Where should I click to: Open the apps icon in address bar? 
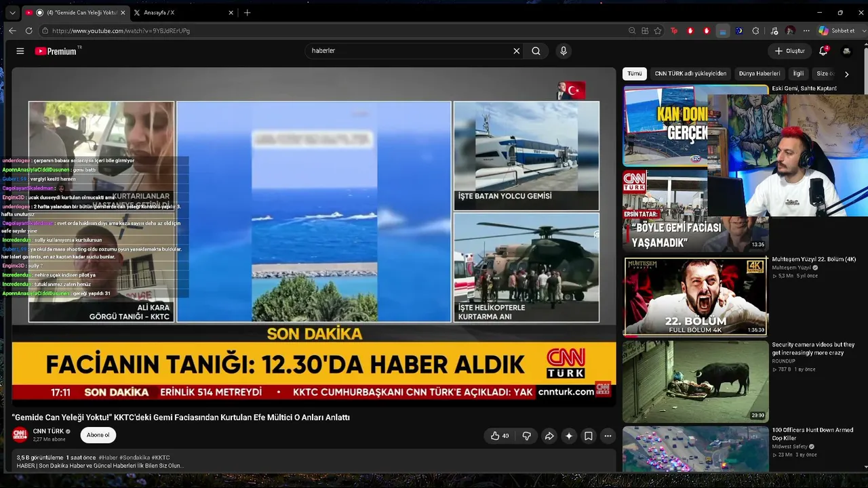coord(645,30)
